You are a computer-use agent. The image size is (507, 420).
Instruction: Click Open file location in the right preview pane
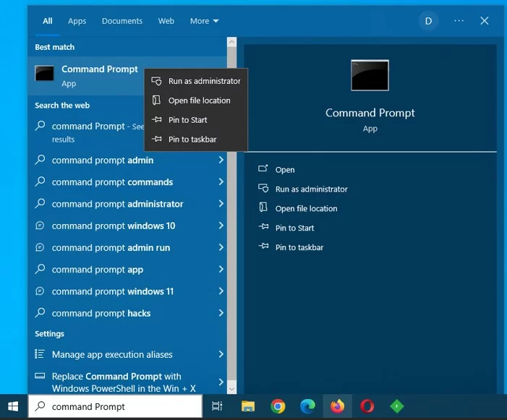click(x=306, y=208)
